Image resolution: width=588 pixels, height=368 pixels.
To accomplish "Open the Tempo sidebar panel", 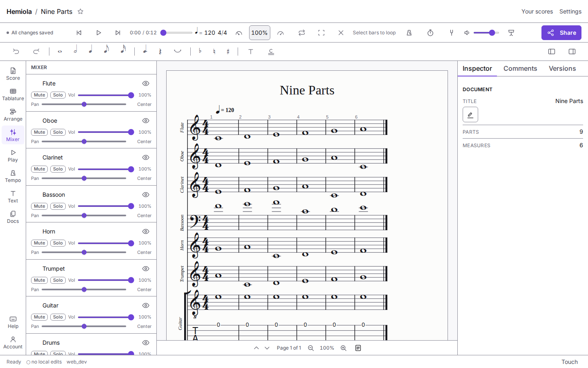I will (x=13, y=176).
